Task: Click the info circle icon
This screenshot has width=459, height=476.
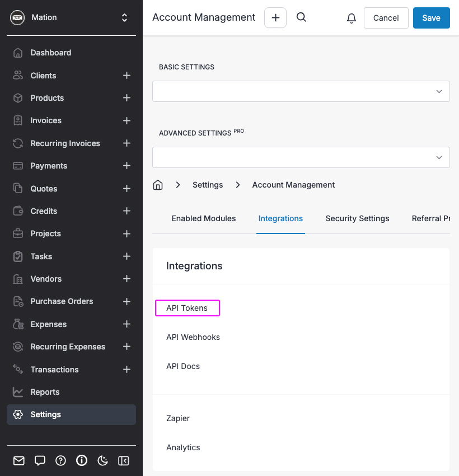Action: (82, 460)
